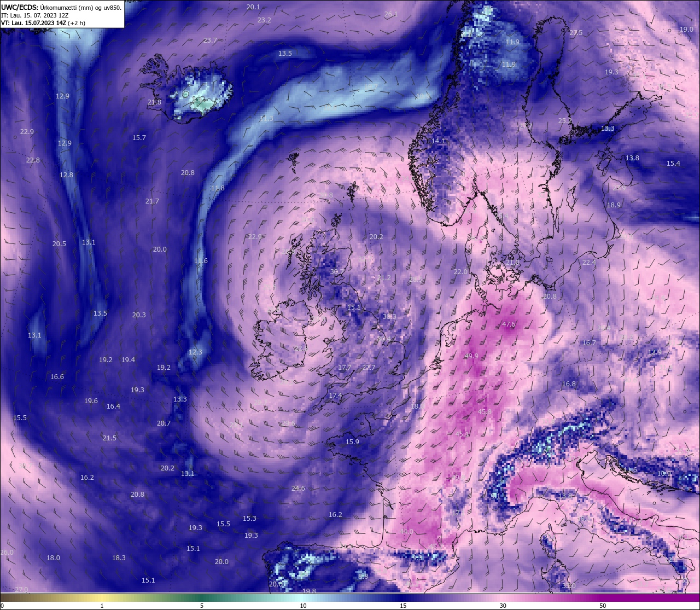This screenshot has width=700, height=610.
Task: Click the 45.8 value on the map
Action: pos(485,411)
